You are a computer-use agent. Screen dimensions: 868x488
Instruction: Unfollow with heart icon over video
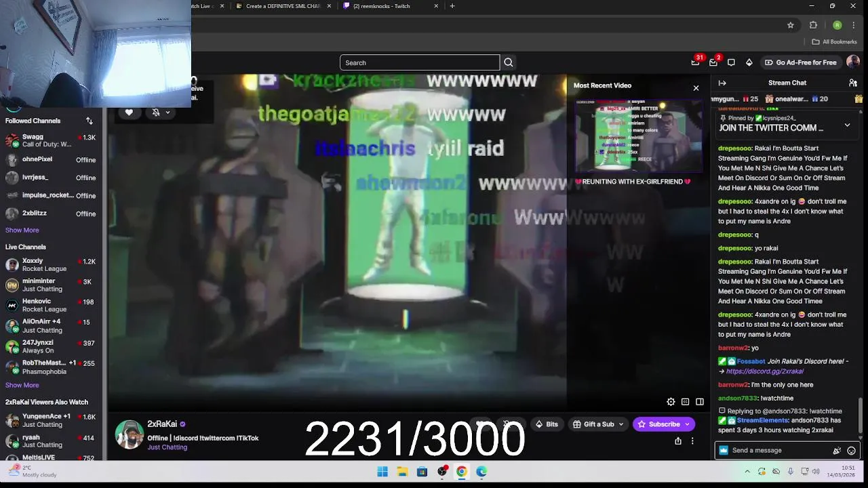(x=129, y=113)
